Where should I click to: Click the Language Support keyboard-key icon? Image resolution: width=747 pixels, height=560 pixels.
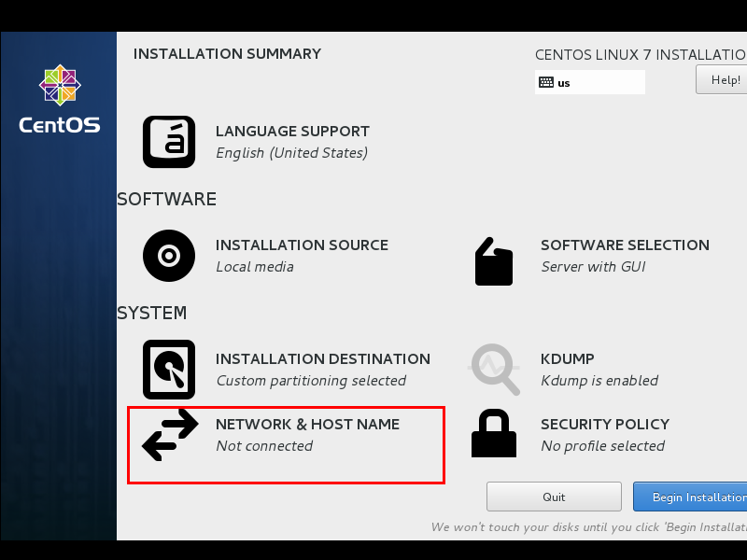click(169, 142)
